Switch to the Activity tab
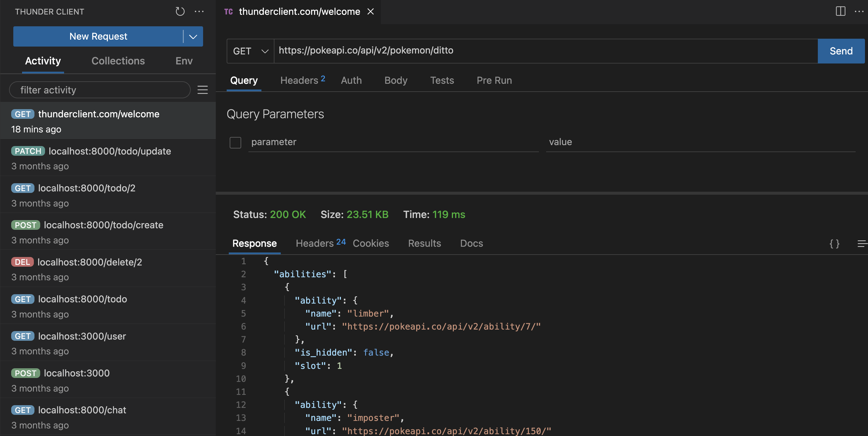 43,61
